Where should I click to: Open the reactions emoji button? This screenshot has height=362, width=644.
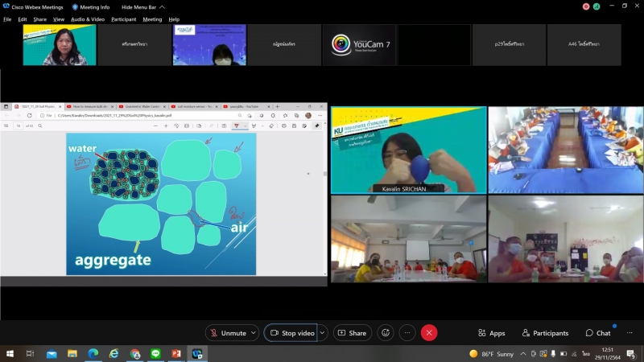click(386, 333)
